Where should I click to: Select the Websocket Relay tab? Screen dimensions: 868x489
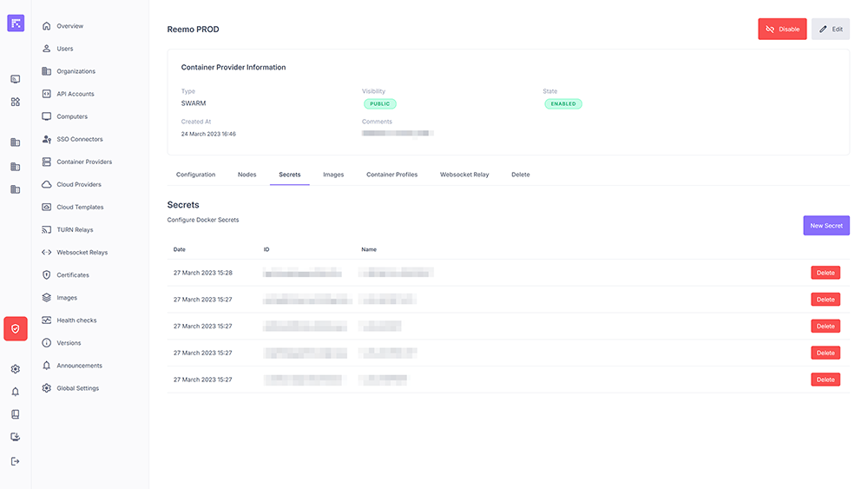coord(464,175)
